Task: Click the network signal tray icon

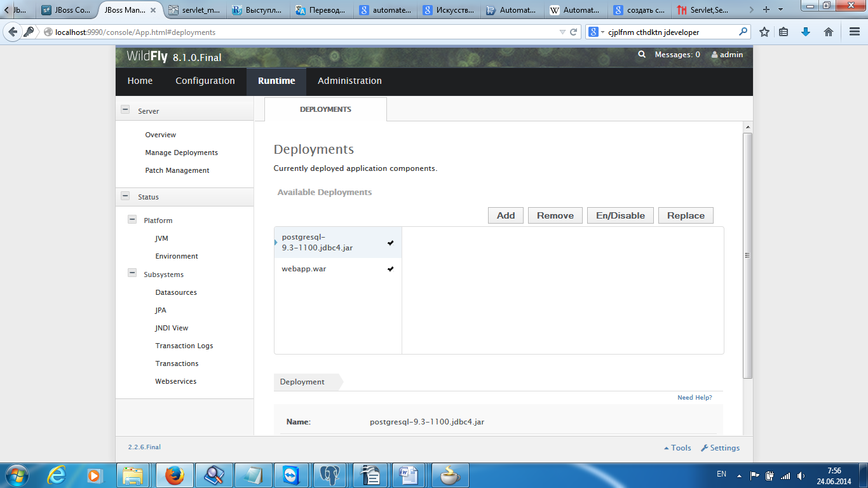Action: click(x=785, y=475)
